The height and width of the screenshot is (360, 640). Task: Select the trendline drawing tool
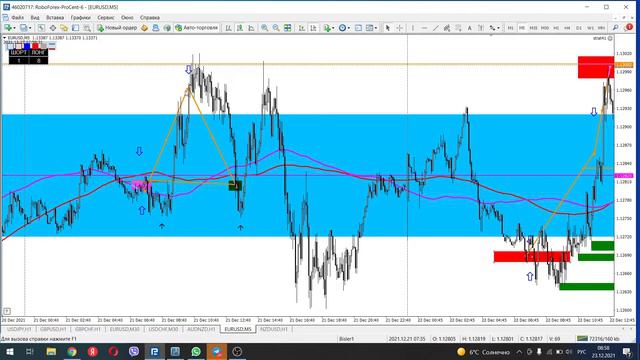click(436, 28)
